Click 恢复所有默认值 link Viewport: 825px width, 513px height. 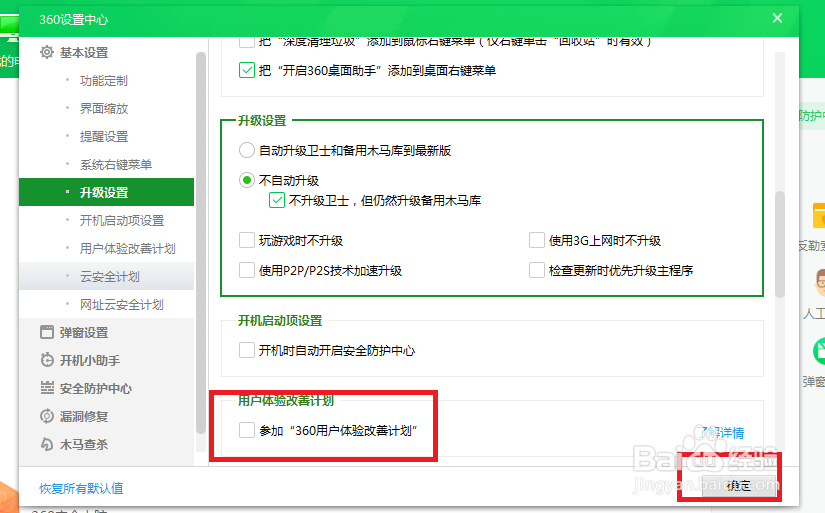point(81,488)
